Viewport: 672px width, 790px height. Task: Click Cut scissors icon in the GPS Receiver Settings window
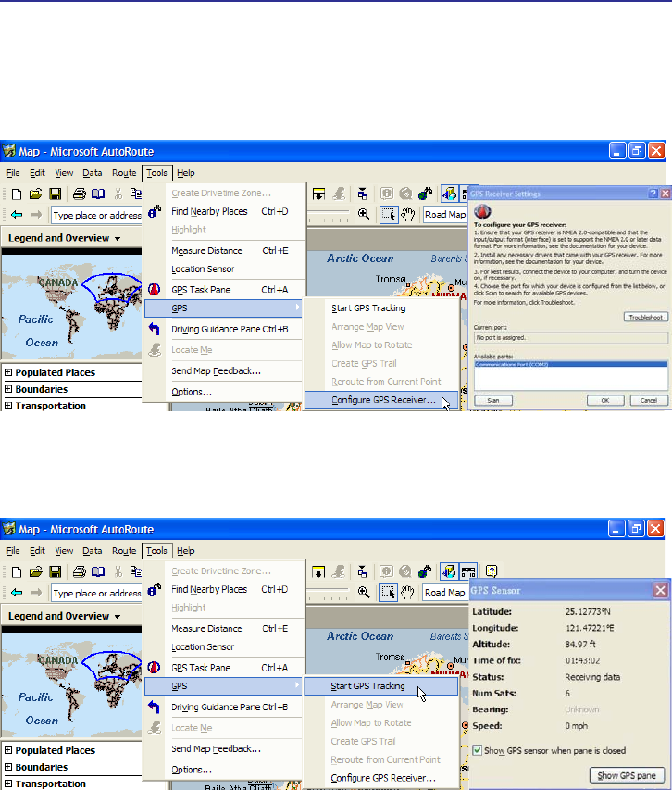click(118, 194)
